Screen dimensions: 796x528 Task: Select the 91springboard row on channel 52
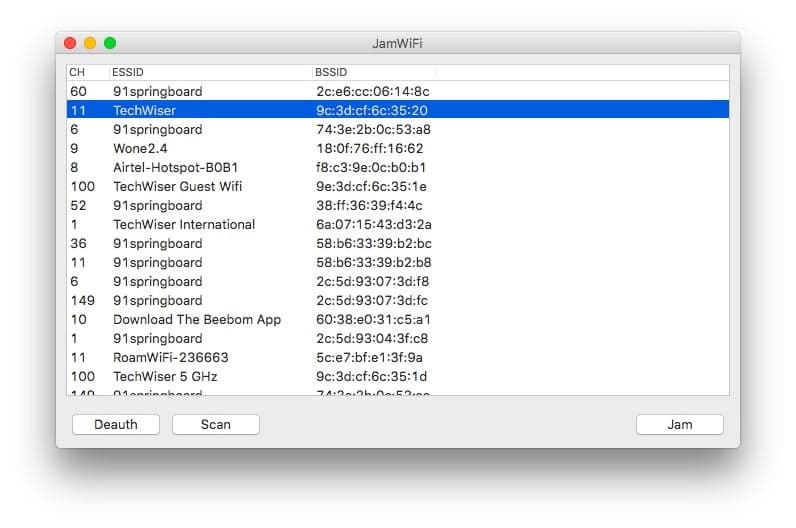click(x=398, y=206)
